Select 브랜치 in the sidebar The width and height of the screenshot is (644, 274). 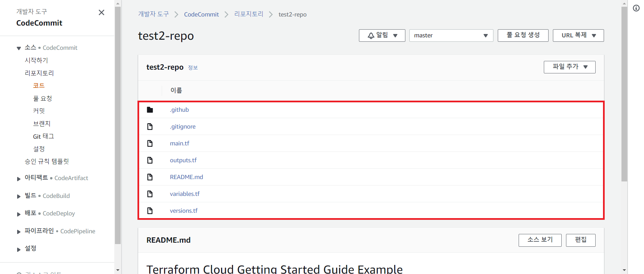(x=42, y=124)
